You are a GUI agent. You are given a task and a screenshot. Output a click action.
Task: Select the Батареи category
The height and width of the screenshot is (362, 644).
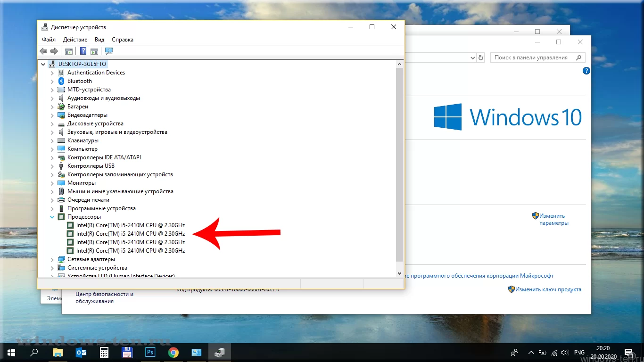point(78,107)
